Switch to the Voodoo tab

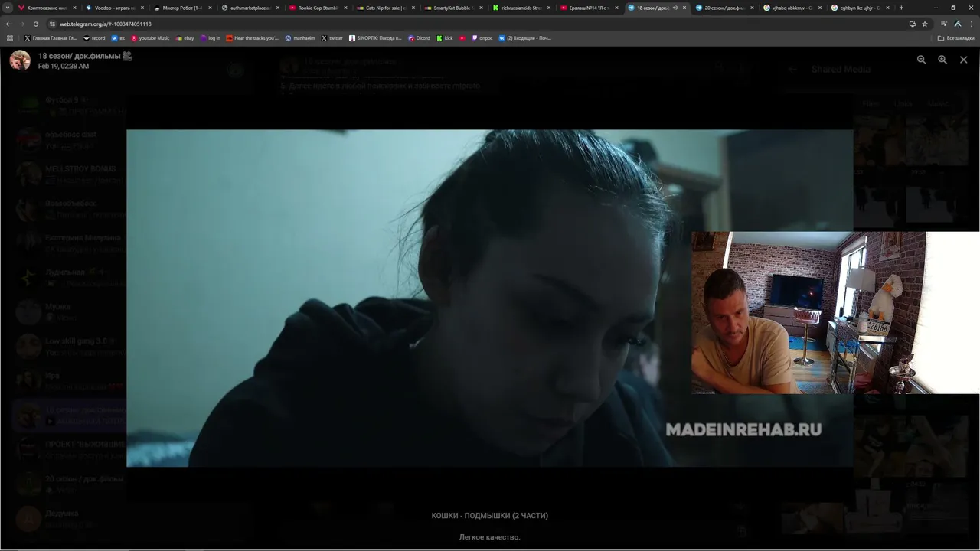(x=115, y=8)
